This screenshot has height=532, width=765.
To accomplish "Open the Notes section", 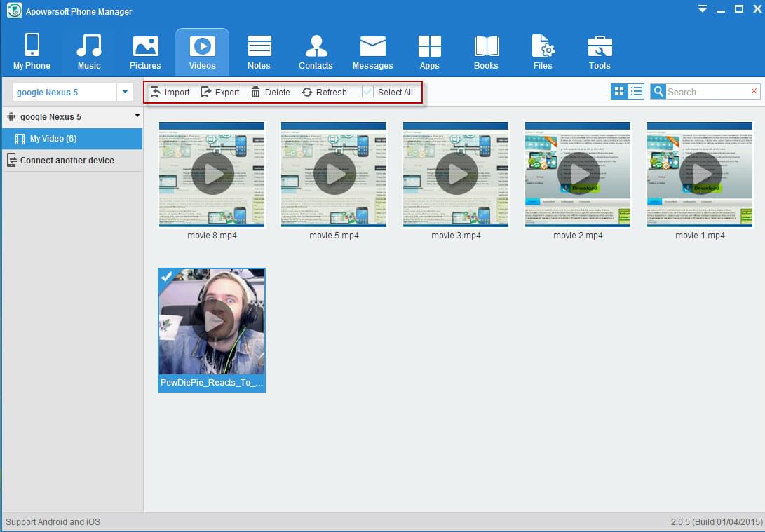I will [x=259, y=52].
